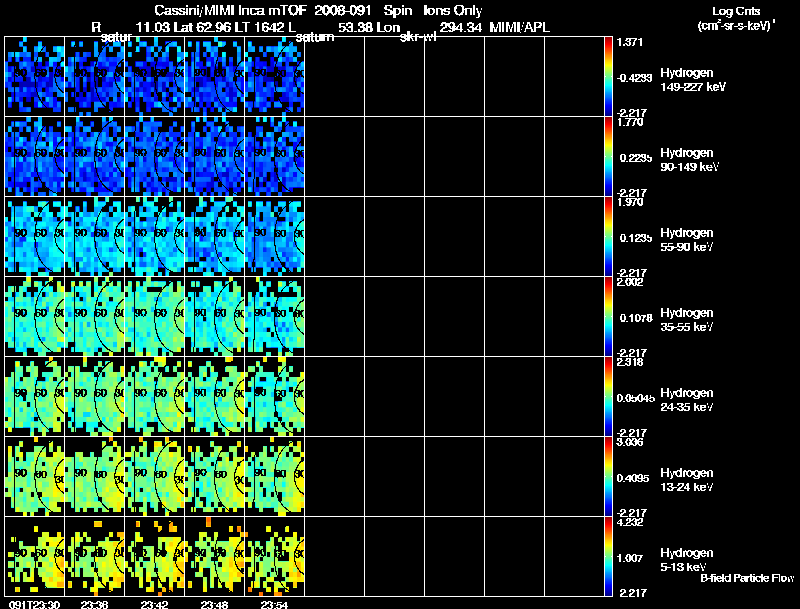800x609 pixels.
Task: Select the 149-227 keV image at 23:30
Action: tap(34, 76)
